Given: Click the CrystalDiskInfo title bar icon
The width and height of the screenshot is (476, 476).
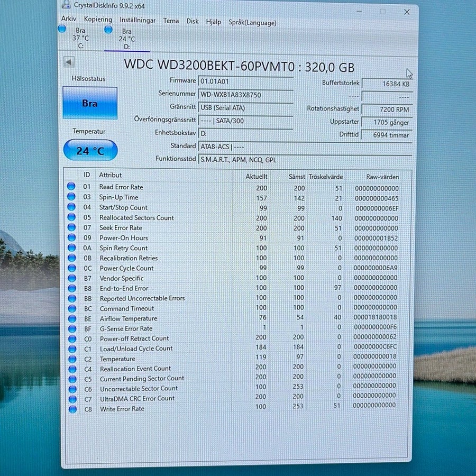Looking at the screenshot, I should [66, 4].
